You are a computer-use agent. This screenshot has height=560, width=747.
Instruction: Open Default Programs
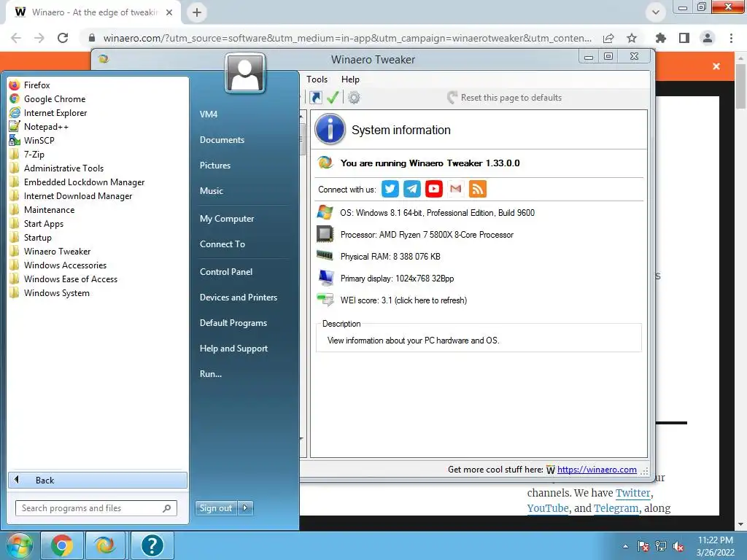(x=233, y=323)
